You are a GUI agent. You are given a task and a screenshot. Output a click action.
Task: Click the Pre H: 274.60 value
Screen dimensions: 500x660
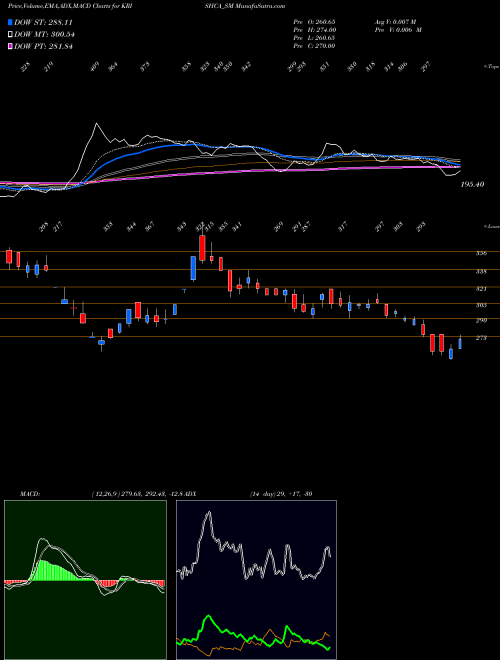pos(314,30)
